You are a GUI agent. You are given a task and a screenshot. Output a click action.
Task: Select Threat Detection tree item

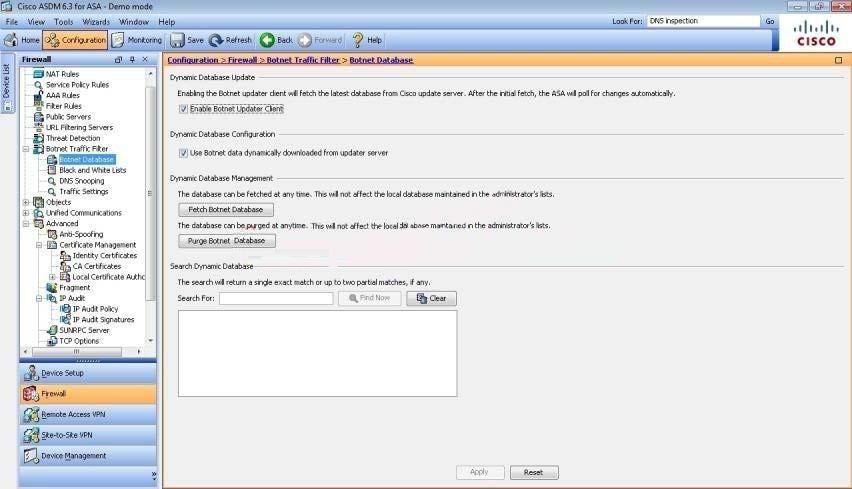(73, 139)
